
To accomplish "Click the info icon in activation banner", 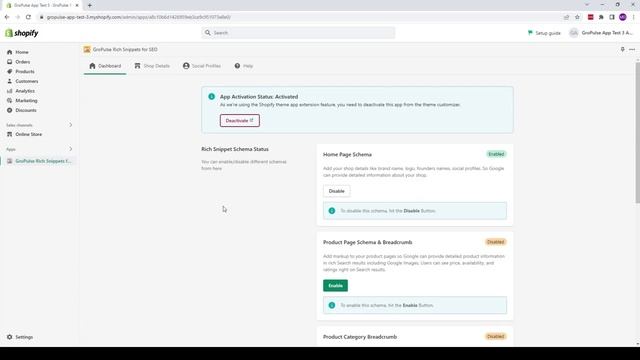I will (211, 97).
